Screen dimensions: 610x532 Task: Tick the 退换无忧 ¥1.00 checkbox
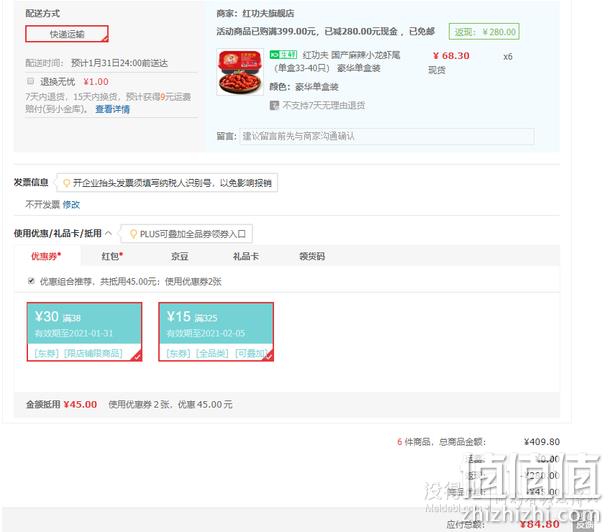30,81
